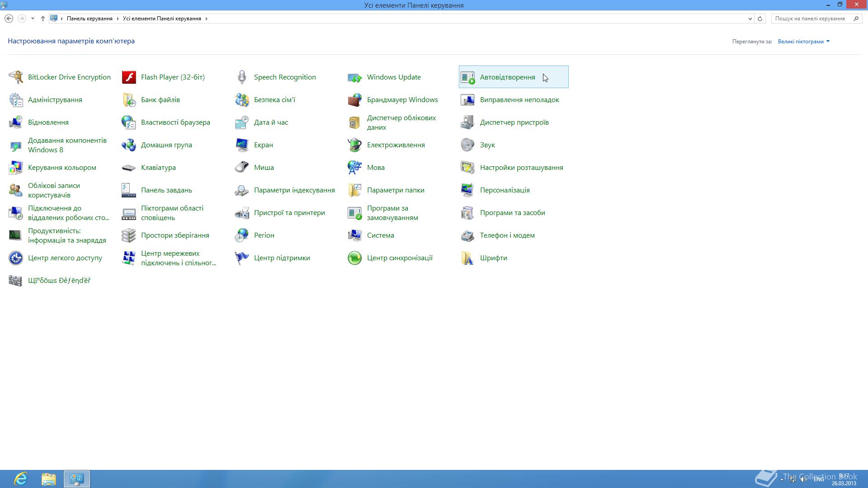This screenshot has height=488, width=868.
Task: Open the Звук speaker icon
Action: click(468, 145)
